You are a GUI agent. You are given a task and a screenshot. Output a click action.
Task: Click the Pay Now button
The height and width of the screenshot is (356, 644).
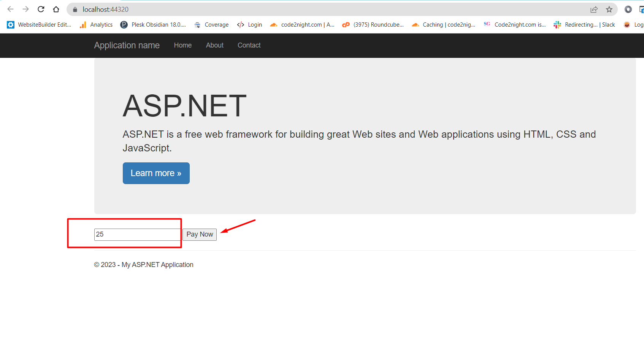200,235
